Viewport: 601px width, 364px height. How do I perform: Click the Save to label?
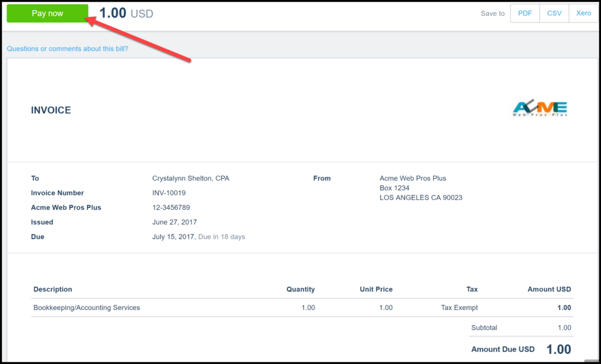[x=492, y=13]
